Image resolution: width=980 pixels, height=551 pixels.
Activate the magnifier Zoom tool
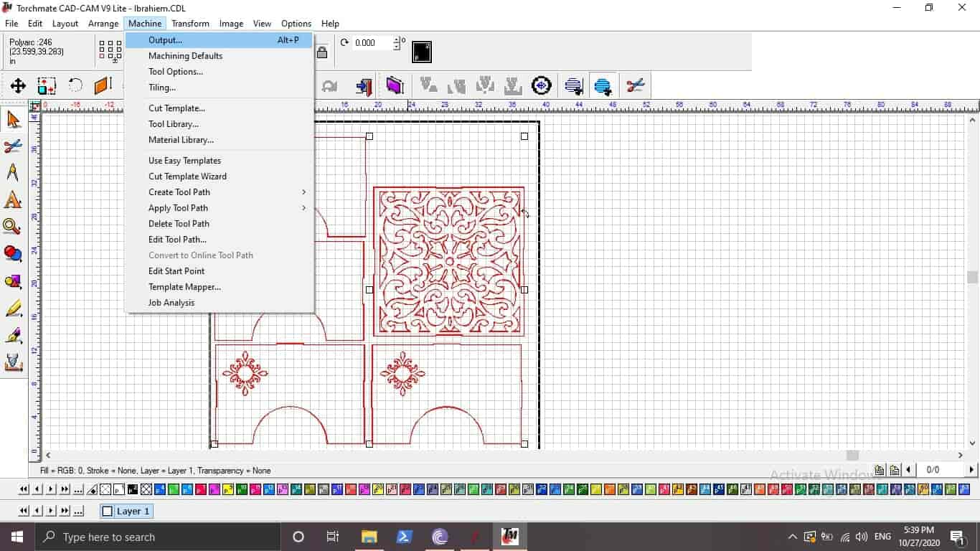pos(13,227)
